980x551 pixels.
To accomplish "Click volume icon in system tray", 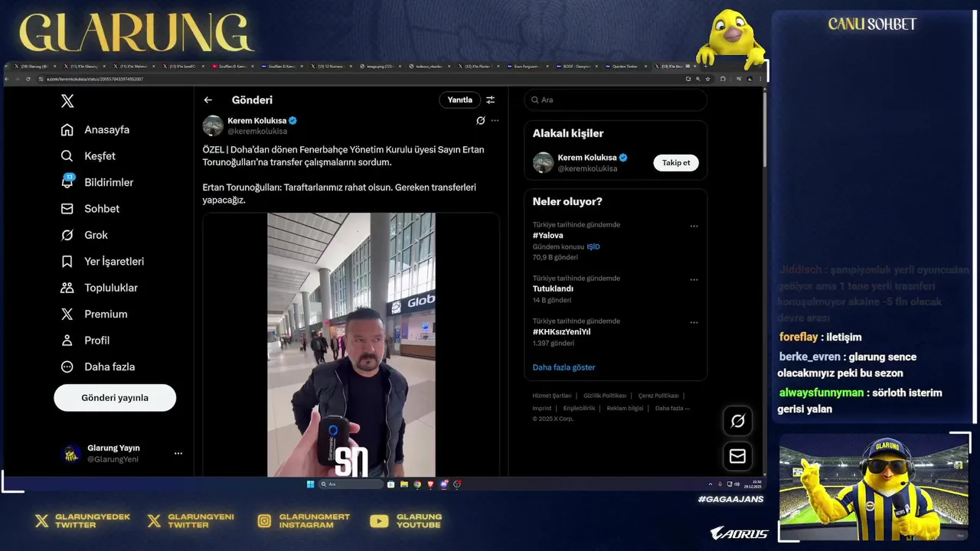I will tap(737, 484).
